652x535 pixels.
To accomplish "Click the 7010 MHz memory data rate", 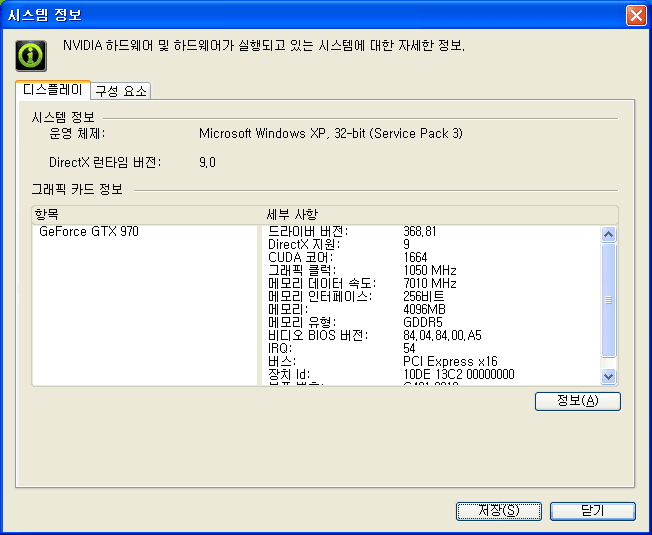I will point(430,284).
